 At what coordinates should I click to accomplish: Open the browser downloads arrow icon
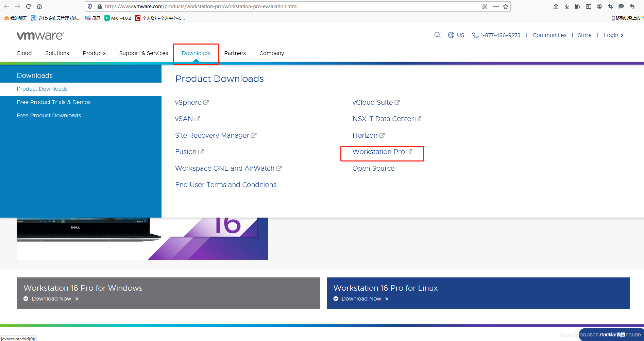pos(567,6)
